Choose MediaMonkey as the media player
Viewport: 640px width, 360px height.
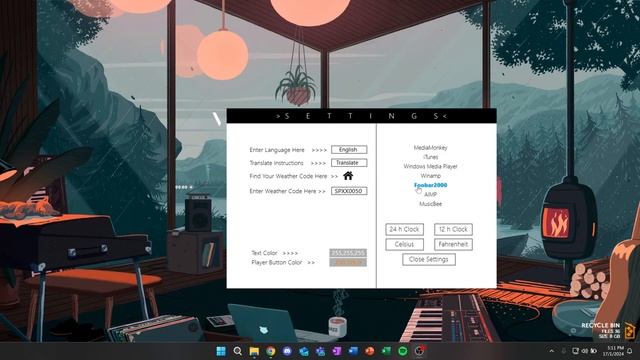click(430, 148)
